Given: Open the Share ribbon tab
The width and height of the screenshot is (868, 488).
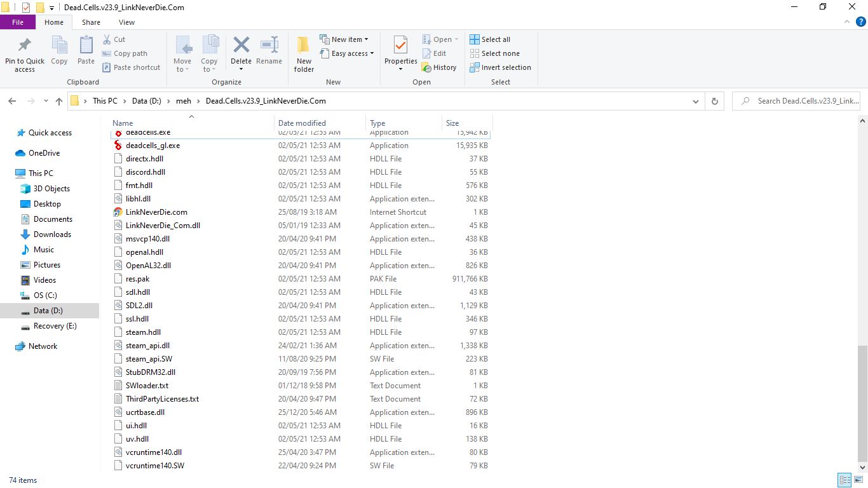Looking at the screenshot, I should (91, 22).
